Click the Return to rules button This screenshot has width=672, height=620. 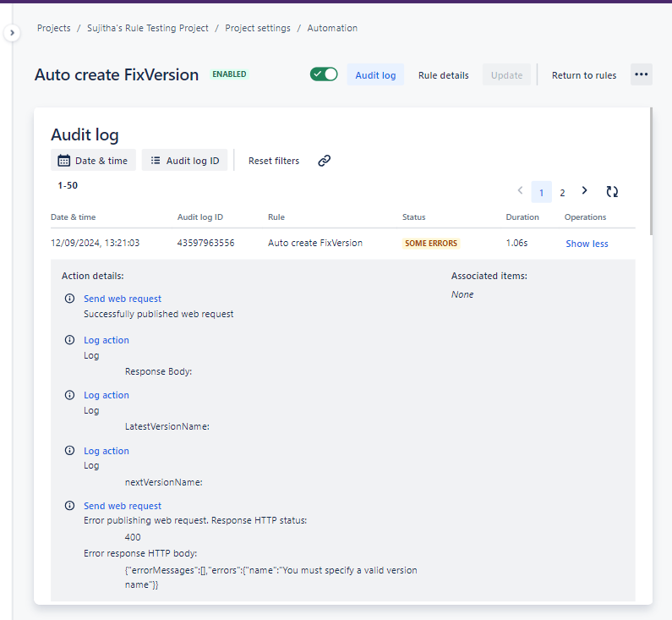(x=584, y=75)
